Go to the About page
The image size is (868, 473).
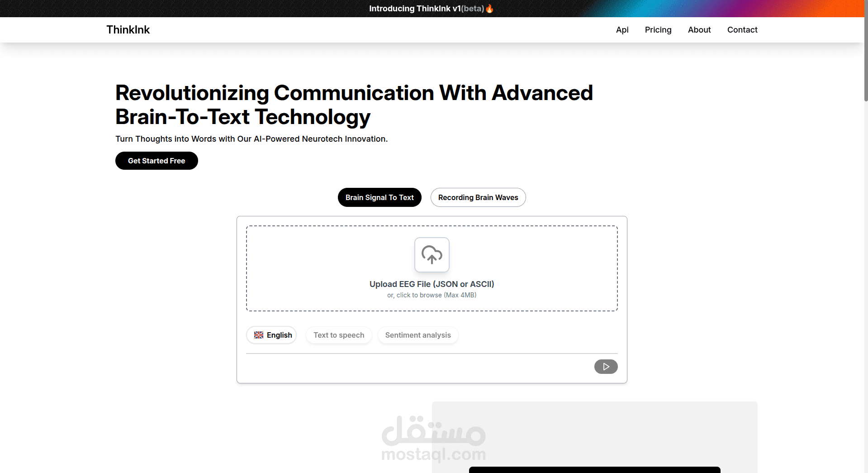699,30
